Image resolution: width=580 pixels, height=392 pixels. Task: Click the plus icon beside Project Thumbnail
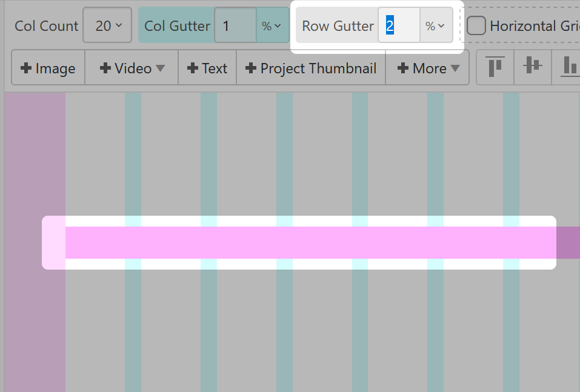point(251,68)
